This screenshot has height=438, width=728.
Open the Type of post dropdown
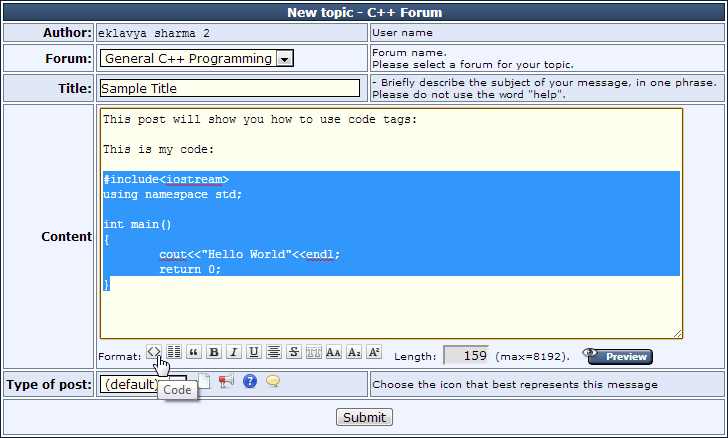point(130,384)
